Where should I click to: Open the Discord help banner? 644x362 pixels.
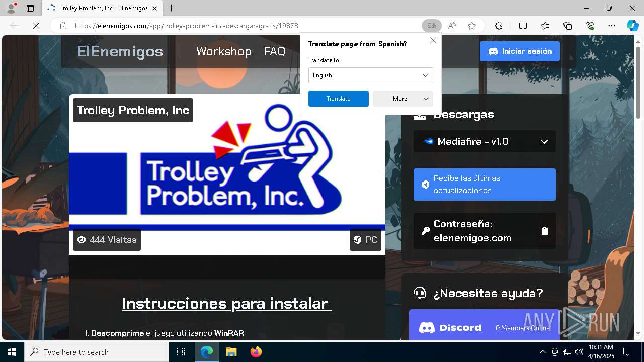point(485,326)
